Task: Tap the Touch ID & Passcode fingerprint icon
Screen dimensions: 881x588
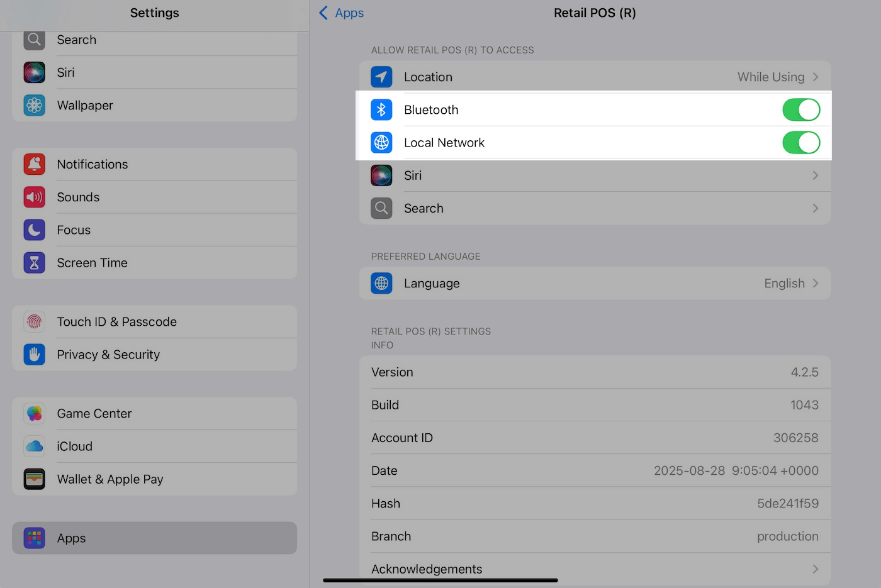Action: 34,321
